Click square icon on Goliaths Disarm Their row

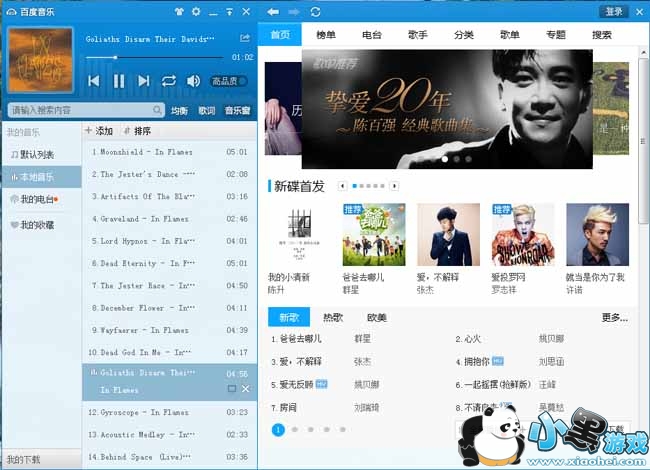[x=232, y=389]
